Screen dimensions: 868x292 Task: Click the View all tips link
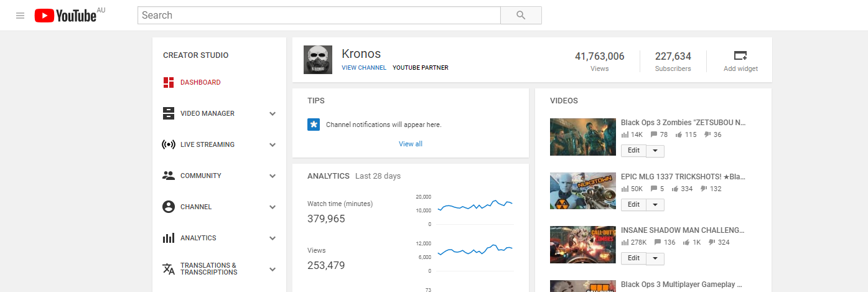click(x=411, y=144)
